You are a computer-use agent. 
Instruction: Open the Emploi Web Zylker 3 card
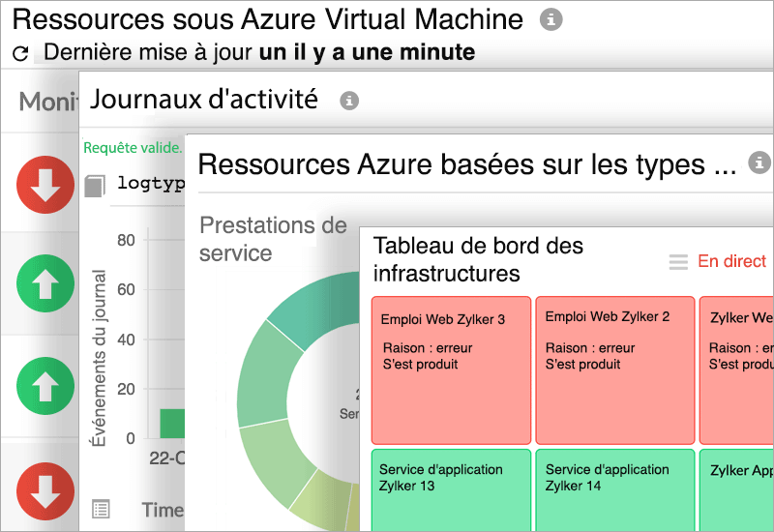[x=451, y=370]
